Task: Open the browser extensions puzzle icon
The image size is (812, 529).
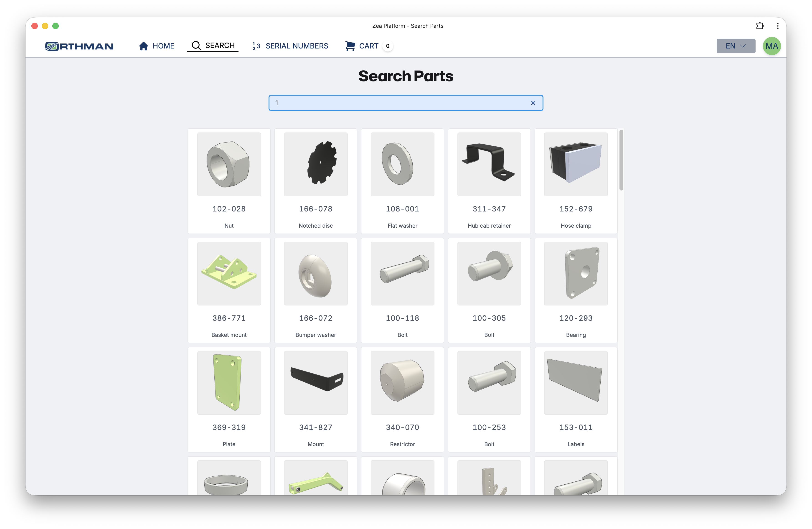Action: tap(759, 26)
